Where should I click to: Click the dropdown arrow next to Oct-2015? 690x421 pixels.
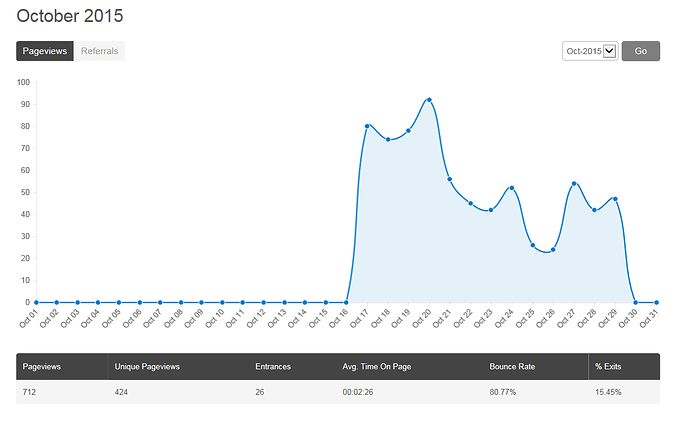pos(609,51)
